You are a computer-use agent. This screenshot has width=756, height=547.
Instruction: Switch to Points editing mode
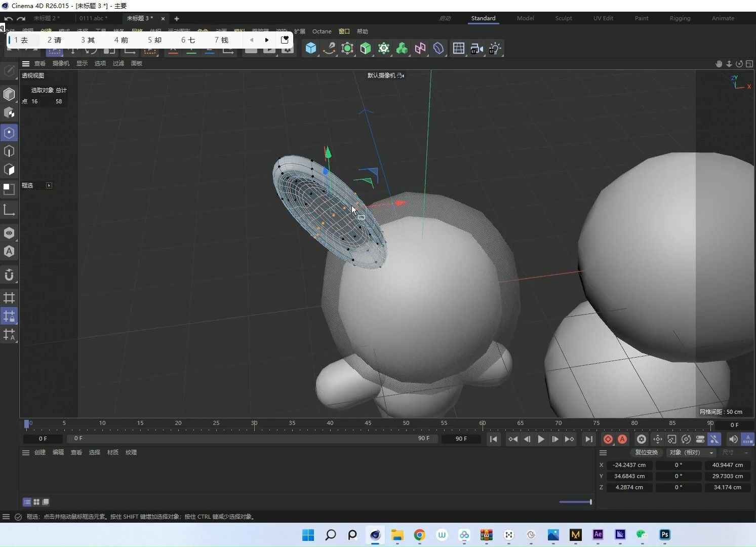tap(9, 133)
